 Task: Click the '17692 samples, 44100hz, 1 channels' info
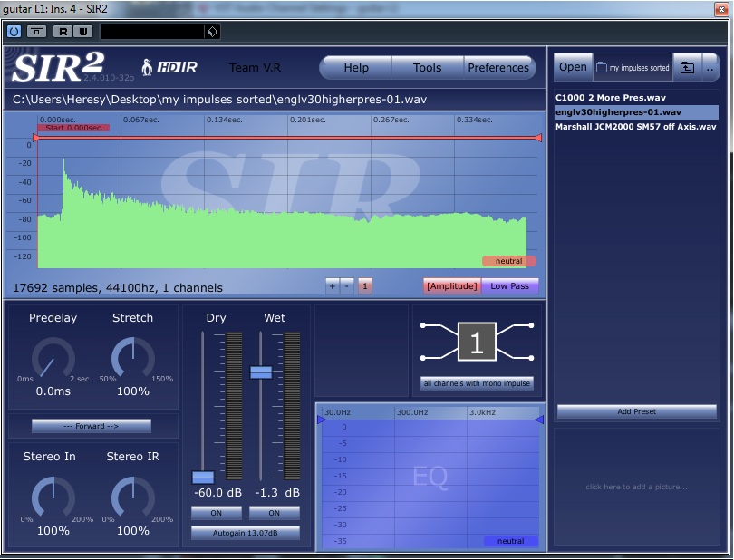pyautogui.click(x=118, y=287)
